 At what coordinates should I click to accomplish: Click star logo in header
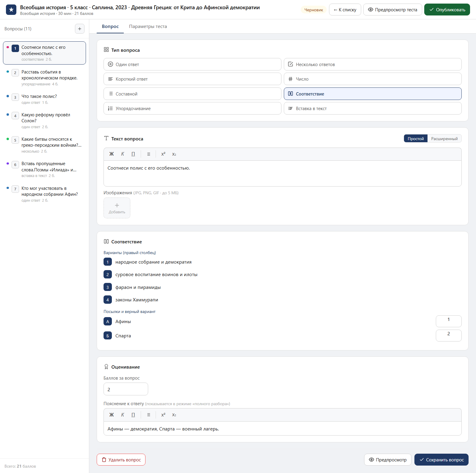tap(11, 10)
